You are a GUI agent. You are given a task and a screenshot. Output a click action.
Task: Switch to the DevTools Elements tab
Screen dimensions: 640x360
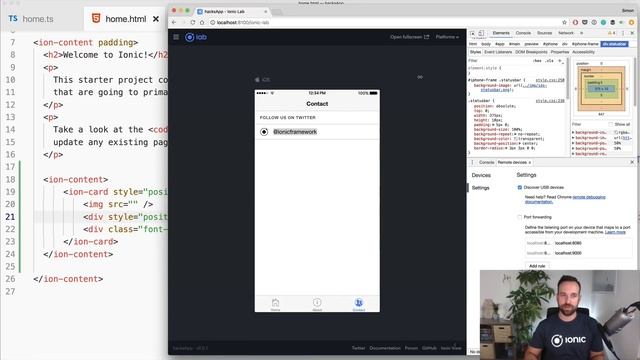pyautogui.click(x=501, y=33)
